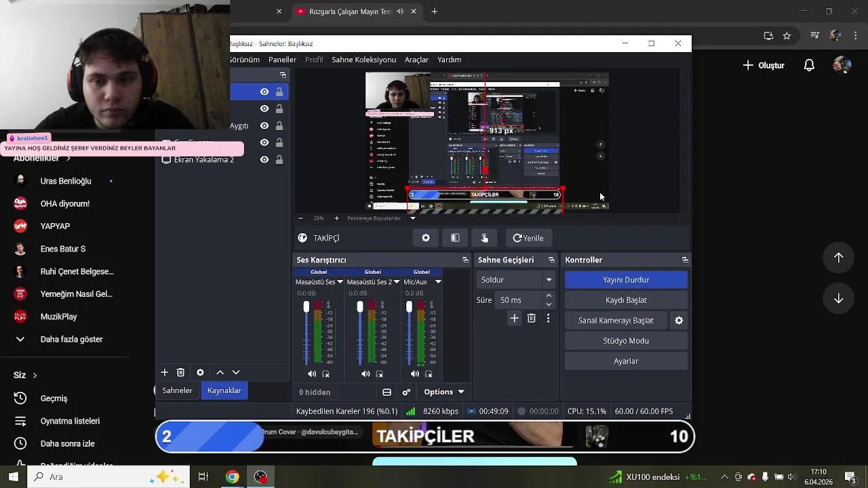
Task: Open Mic/Aux channel dropdown arrow
Action: click(x=438, y=282)
